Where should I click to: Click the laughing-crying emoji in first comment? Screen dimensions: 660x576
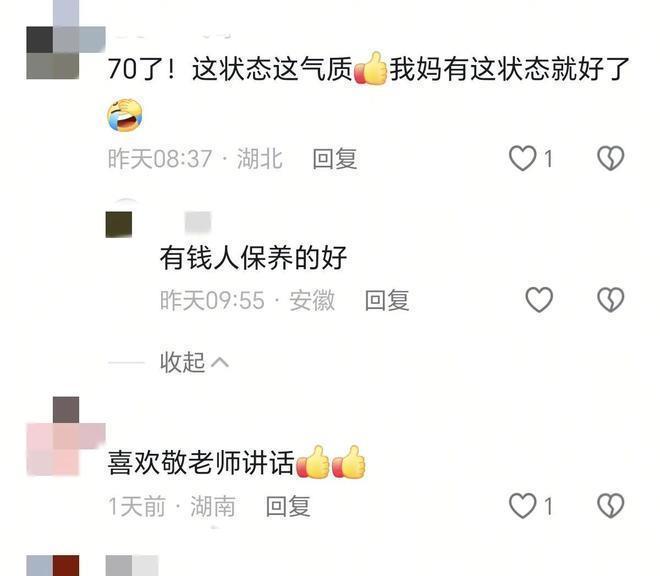point(125,115)
